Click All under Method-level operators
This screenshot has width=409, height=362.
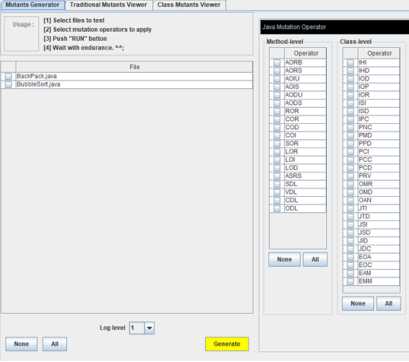click(x=315, y=259)
